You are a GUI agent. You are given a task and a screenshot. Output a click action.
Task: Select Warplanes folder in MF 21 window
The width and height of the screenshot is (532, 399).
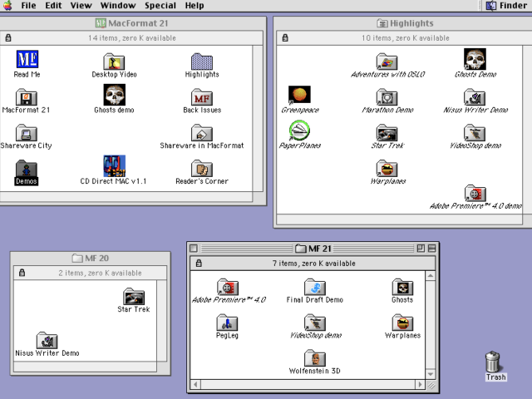coord(402,323)
